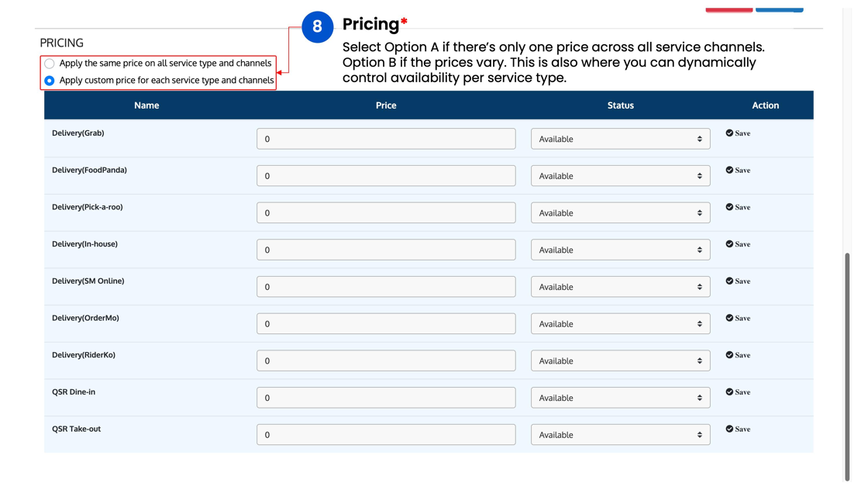Click Save icon for QSR Dine-in
Image resolution: width=868 pixels, height=490 pixels.
(x=729, y=392)
